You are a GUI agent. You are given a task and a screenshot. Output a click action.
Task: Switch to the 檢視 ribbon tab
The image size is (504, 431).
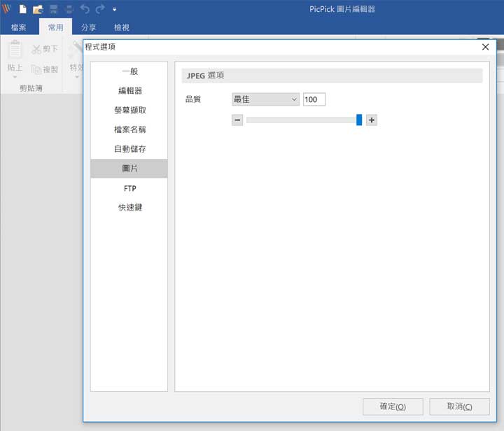(x=122, y=27)
